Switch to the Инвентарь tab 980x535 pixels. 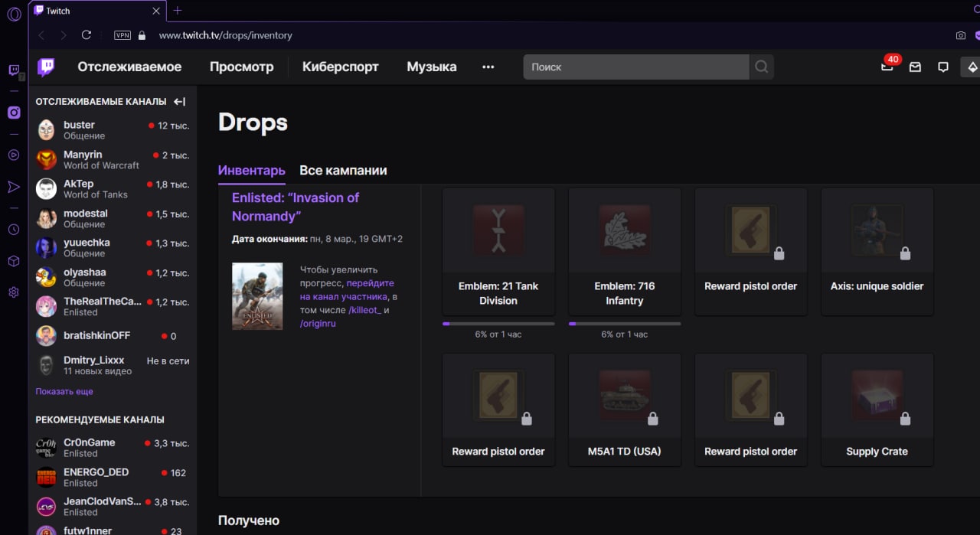[251, 171]
